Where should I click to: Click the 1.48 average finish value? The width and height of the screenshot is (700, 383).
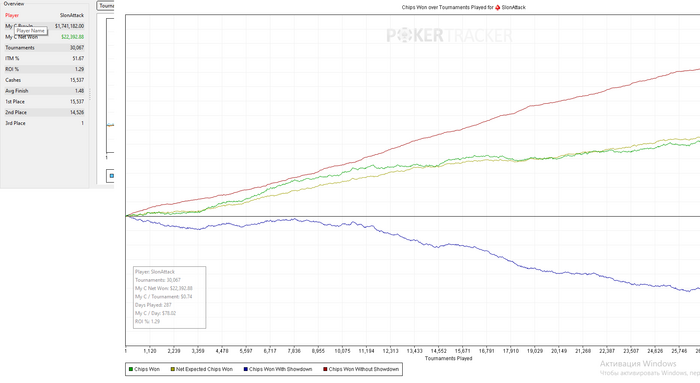click(x=79, y=91)
